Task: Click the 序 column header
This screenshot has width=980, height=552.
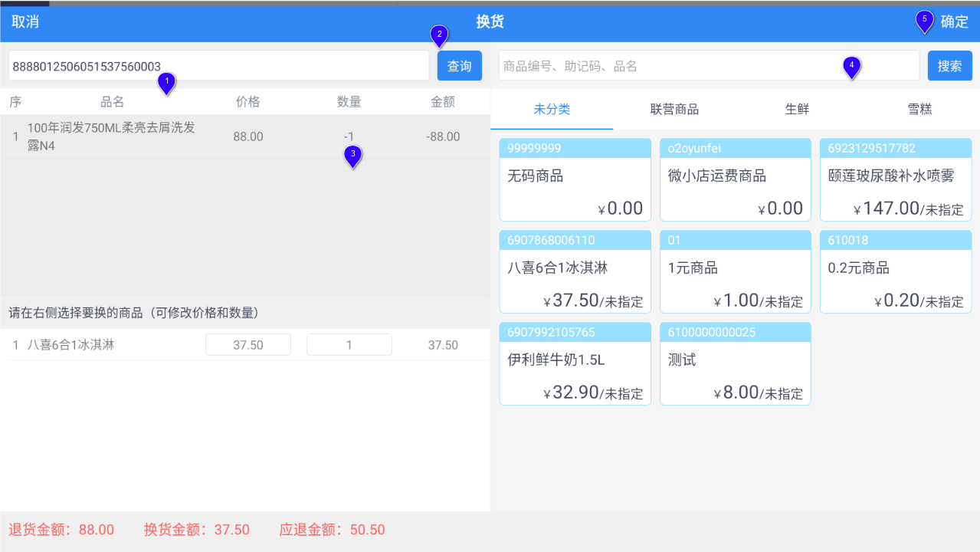Action: coord(15,101)
